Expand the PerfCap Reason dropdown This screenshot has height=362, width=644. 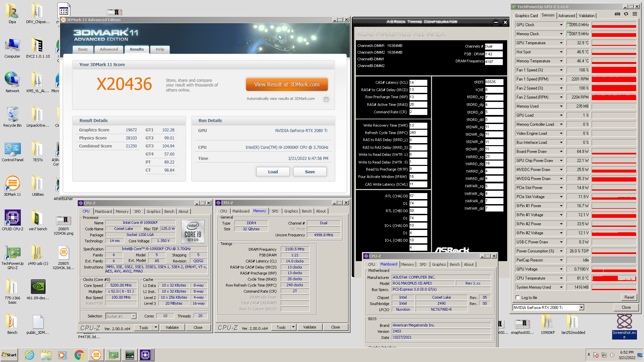tap(561, 260)
